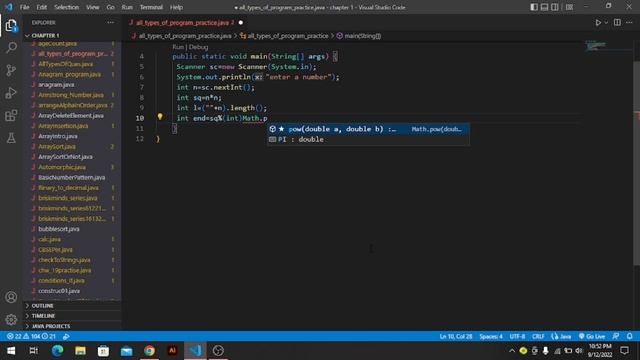
Task: Open the Search view in activity bar
Action: point(11,48)
